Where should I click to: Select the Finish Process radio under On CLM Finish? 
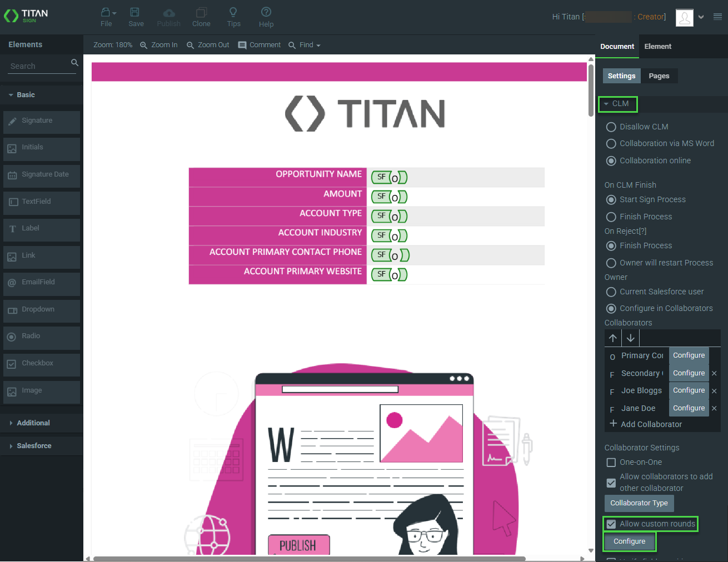611,217
